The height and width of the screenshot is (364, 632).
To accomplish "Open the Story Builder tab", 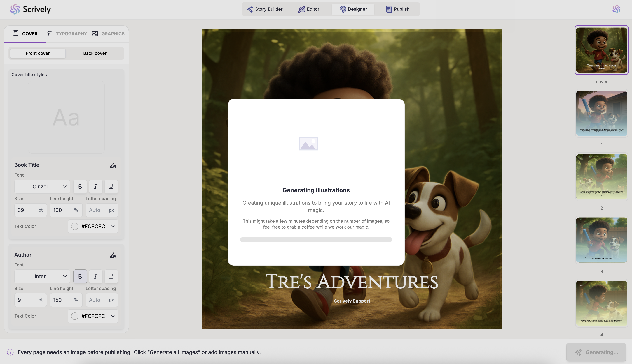I will click(x=265, y=9).
